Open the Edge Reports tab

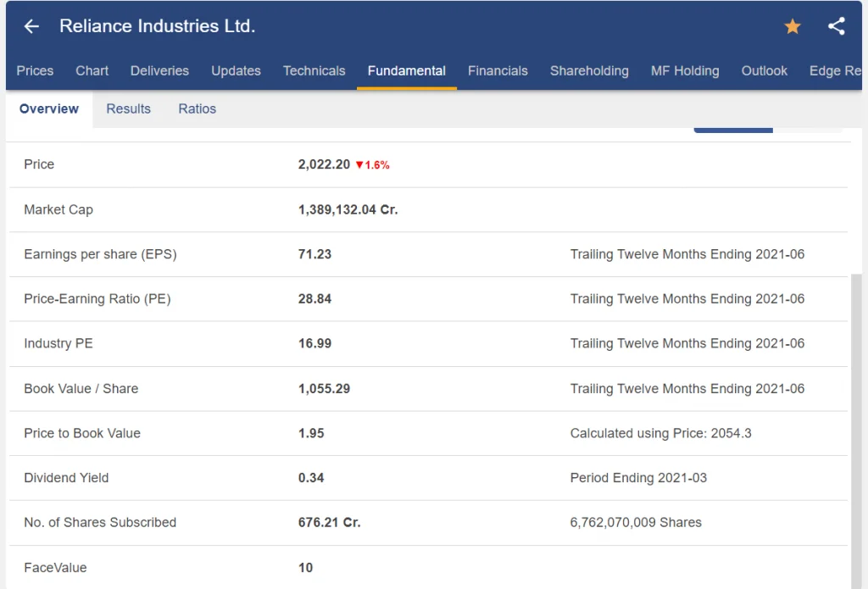835,71
